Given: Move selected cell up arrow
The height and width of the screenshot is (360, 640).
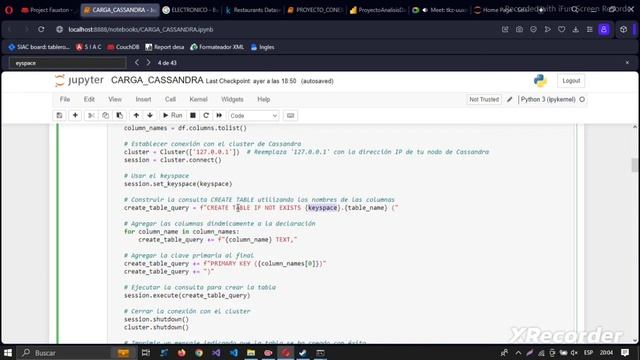Looking at the screenshot, I should (x=136, y=116).
